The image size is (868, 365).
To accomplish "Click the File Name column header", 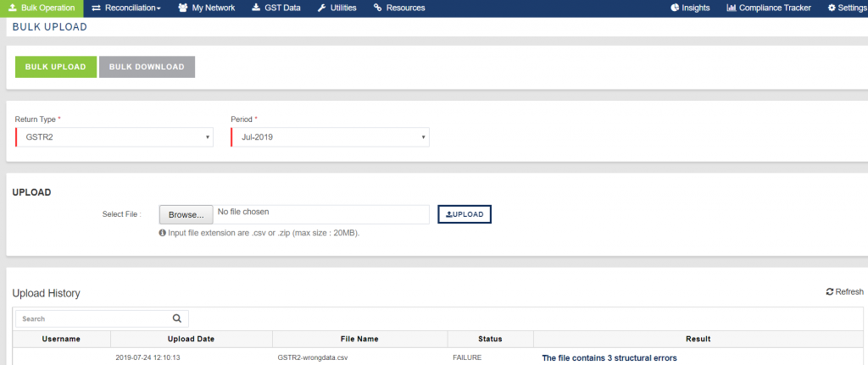I will click(x=359, y=339).
